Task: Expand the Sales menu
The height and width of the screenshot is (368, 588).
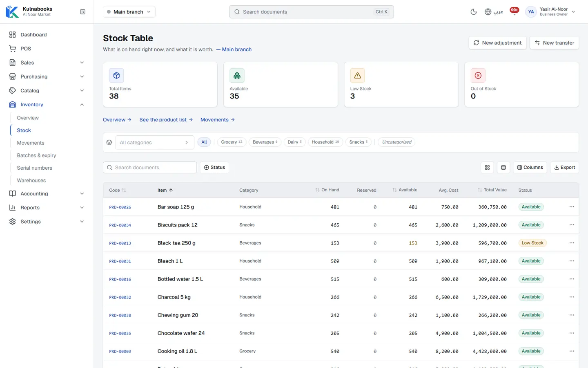Action: pos(47,63)
